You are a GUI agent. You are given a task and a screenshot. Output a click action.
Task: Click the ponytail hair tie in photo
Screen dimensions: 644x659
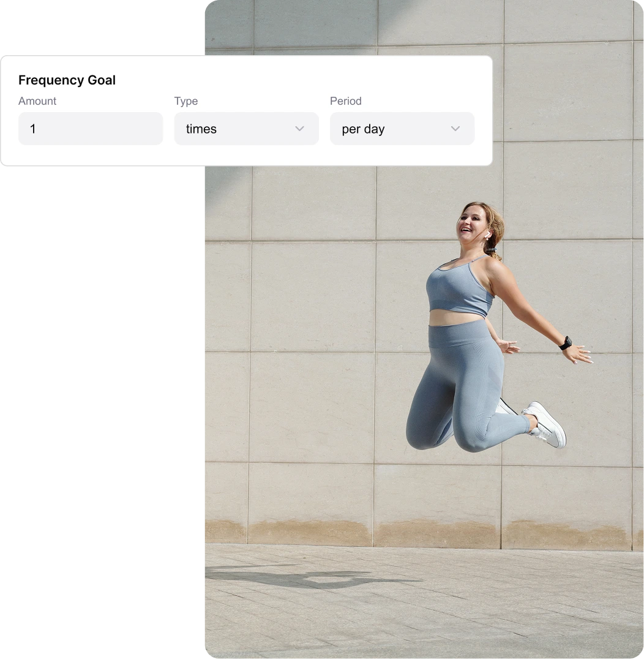(491, 250)
